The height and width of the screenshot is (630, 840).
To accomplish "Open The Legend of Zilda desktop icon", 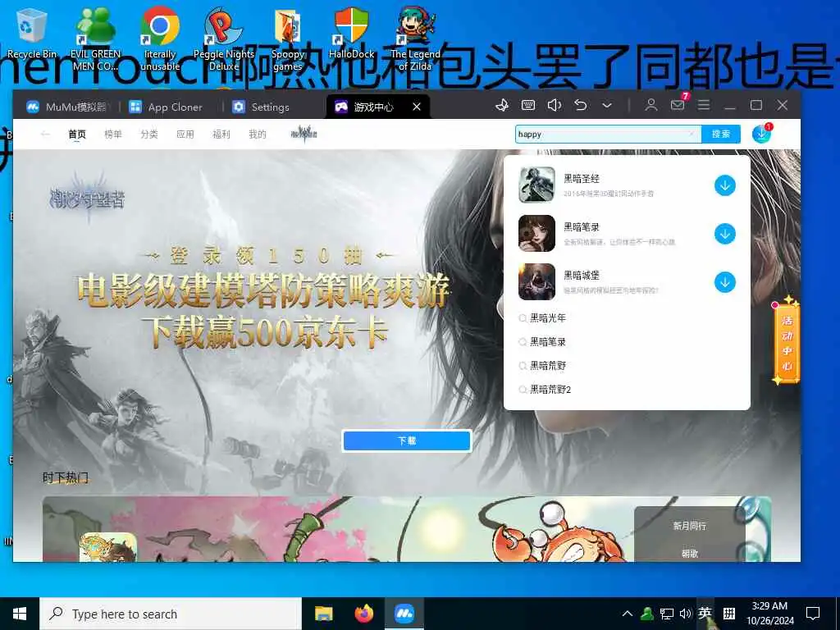I will [415, 39].
